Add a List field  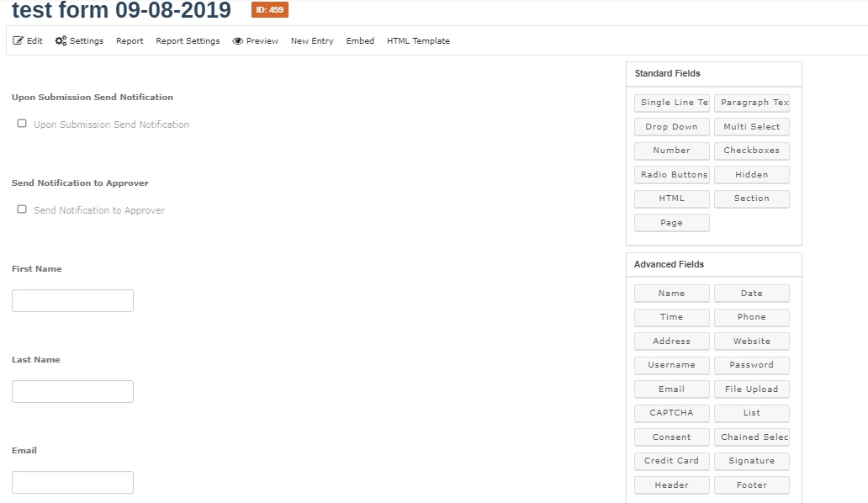(752, 413)
